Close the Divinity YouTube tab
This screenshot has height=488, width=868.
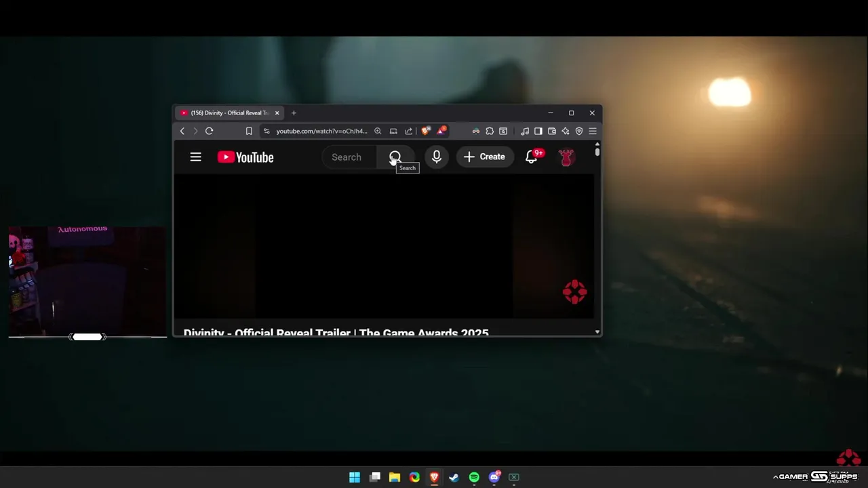point(277,113)
